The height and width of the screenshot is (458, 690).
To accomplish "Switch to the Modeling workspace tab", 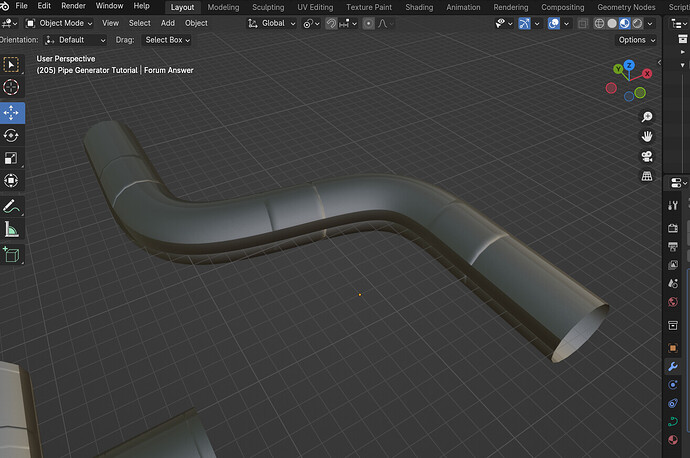I will coord(223,7).
